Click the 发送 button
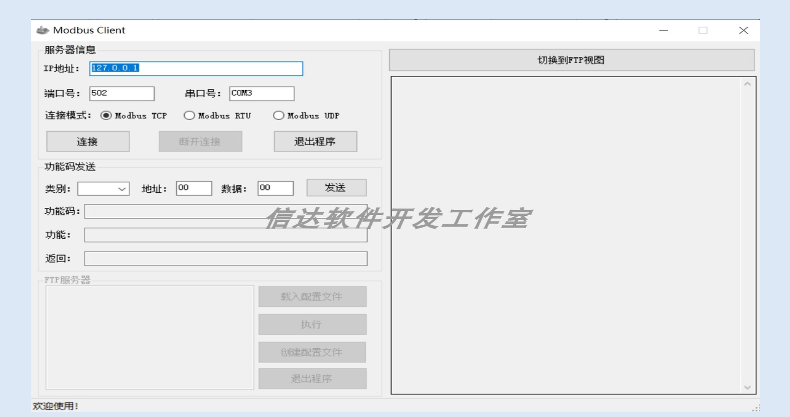The height and width of the screenshot is (417, 790). 337,188
